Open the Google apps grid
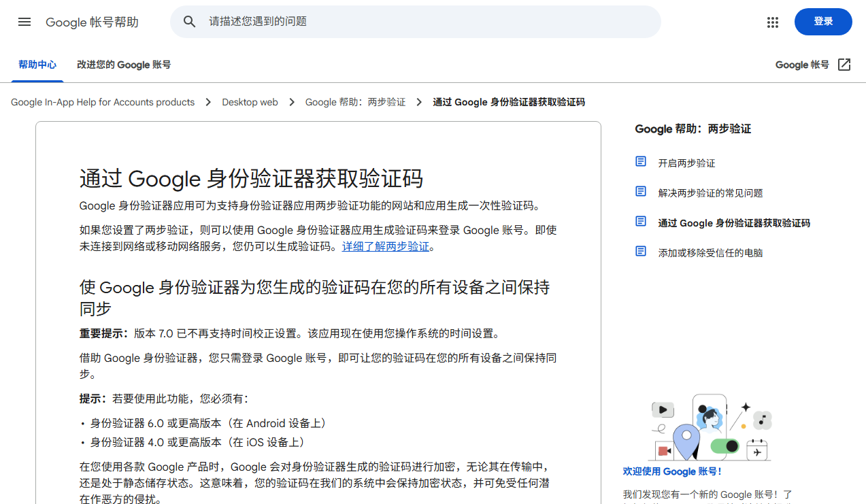 click(x=773, y=22)
